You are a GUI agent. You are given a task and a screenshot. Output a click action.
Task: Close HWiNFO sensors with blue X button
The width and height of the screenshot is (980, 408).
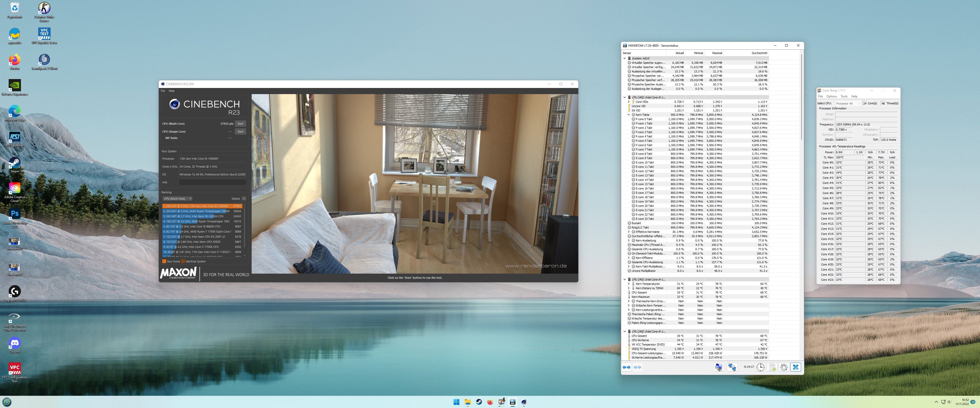(x=795, y=367)
